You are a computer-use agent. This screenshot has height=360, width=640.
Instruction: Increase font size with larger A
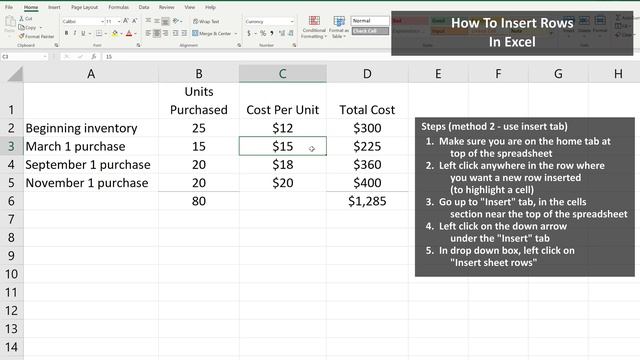tap(126, 21)
